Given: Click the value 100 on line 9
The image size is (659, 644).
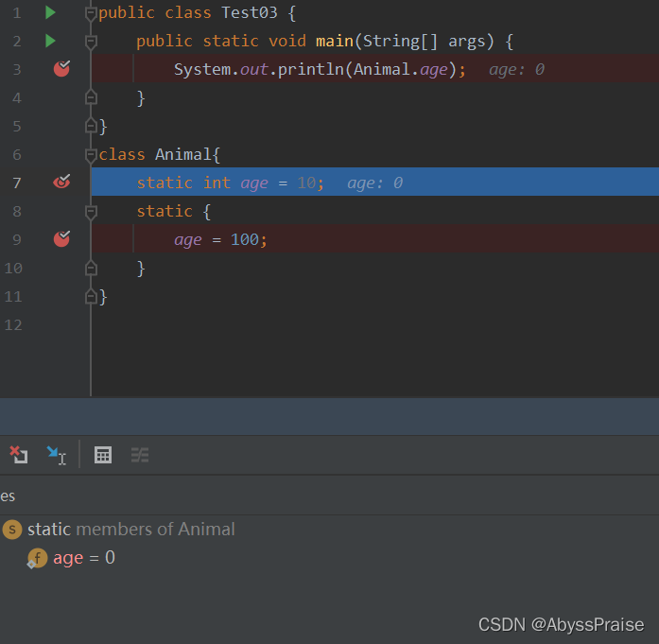Looking at the screenshot, I should [245, 239].
